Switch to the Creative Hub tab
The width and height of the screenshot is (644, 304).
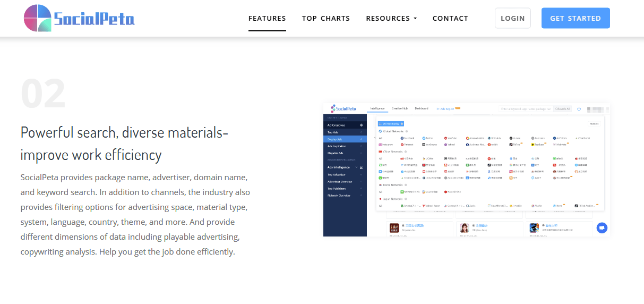[x=400, y=108]
